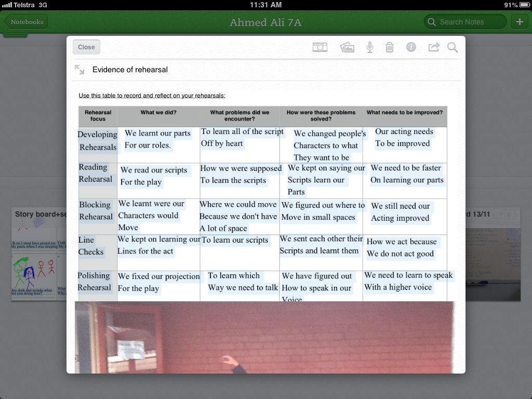Open the 13/11 note thumbnail at right
Viewport: 532px width, 399px height.
pyautogui.click(x=494, y=255)
